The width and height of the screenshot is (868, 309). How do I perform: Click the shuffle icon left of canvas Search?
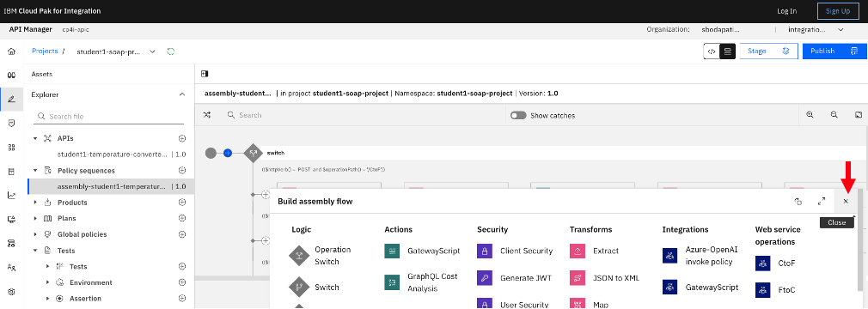[206, 115]
